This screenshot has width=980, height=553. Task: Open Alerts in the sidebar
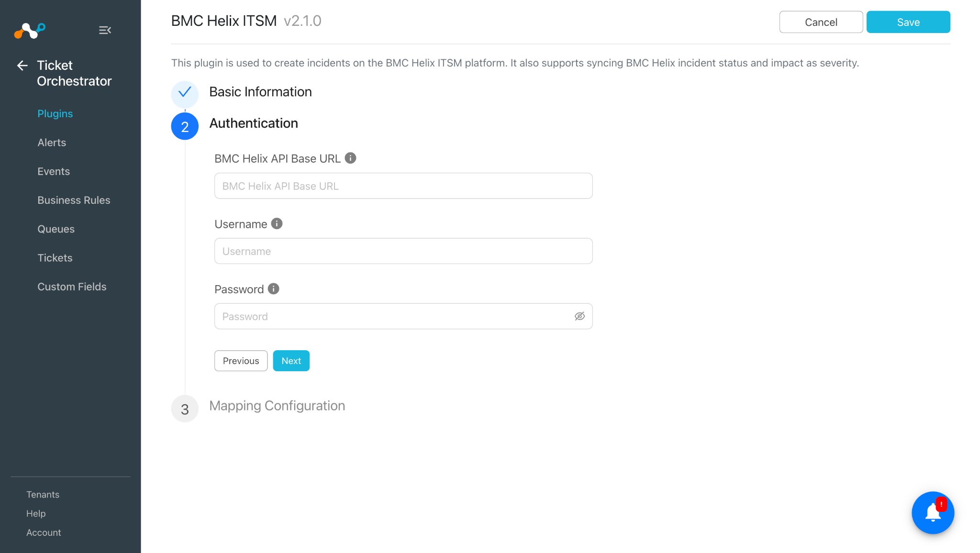click(x=52, y=143)
